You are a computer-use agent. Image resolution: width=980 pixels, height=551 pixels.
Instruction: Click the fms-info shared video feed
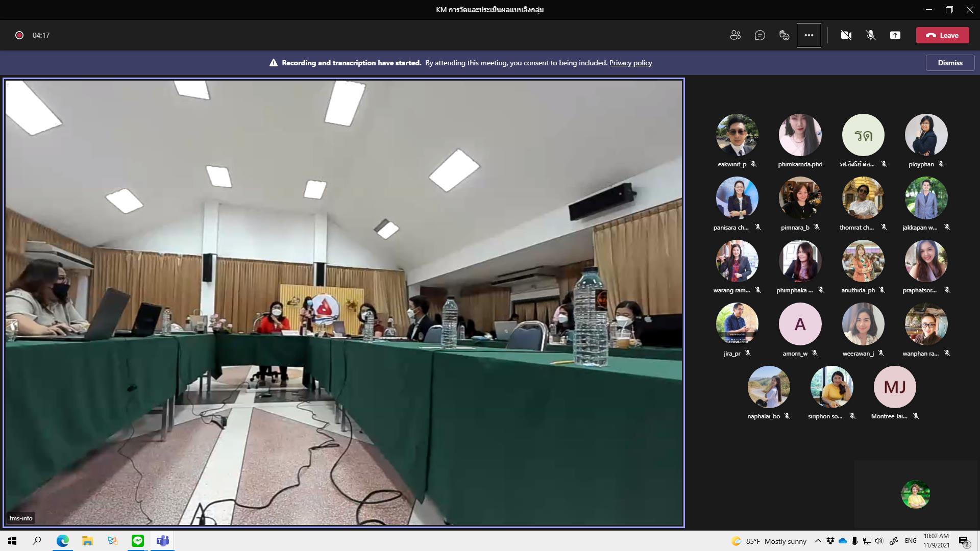click(344, 302)
